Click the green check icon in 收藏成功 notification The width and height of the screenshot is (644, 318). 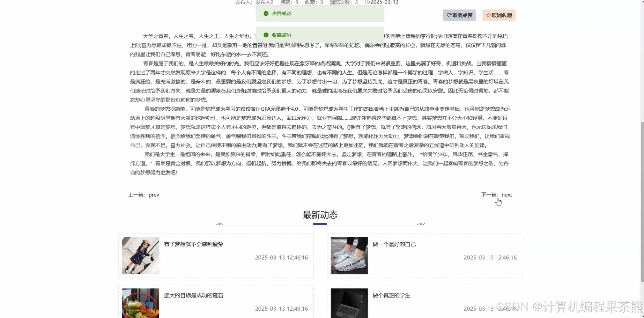point(266,35)
